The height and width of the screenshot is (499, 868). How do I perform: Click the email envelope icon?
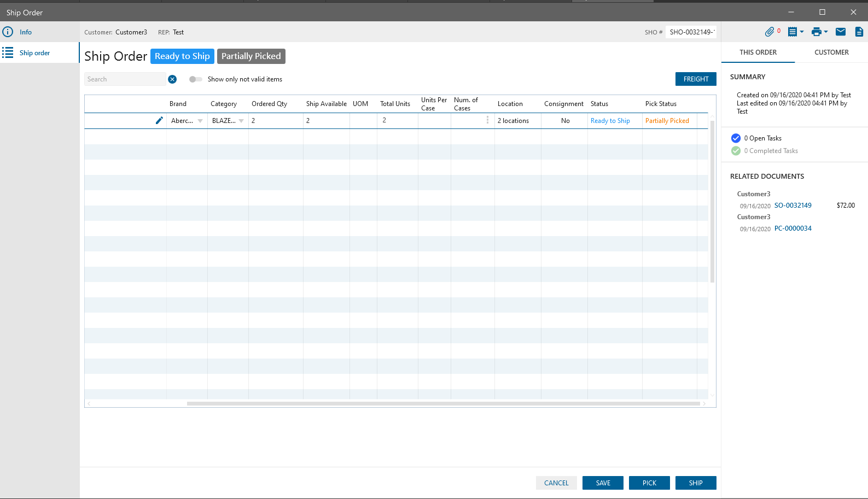click(841, 32)
